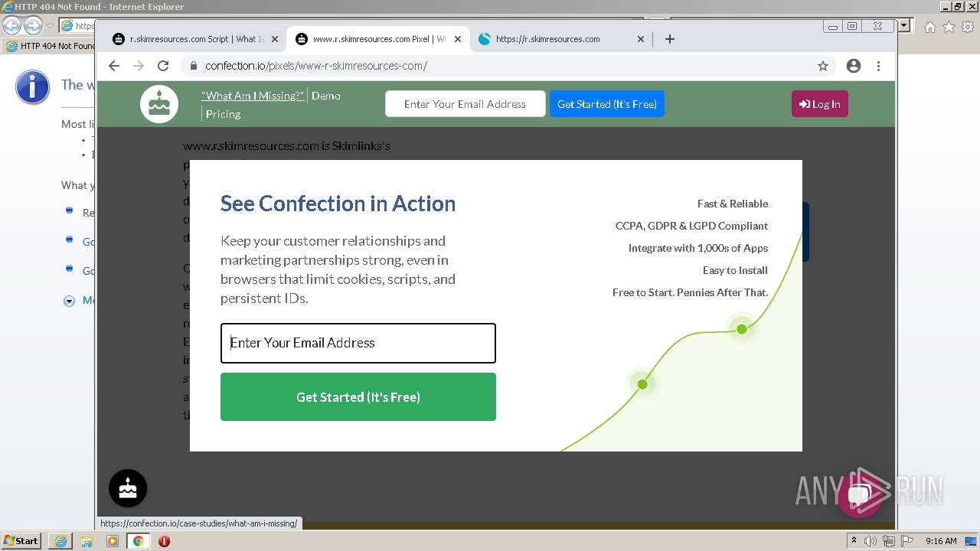Screen dimensions: 980x551
Task: Bookmark this page with the star icon
Action: (823, 66)
